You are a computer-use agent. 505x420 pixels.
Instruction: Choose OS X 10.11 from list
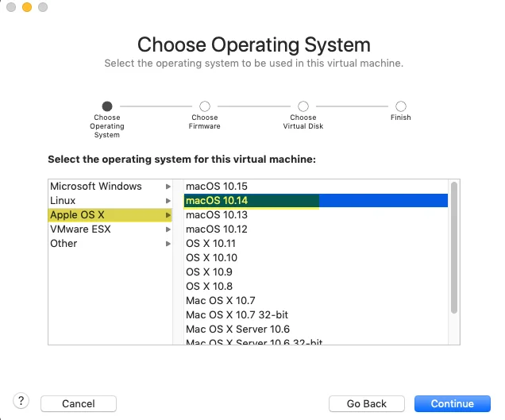point(316,244)
